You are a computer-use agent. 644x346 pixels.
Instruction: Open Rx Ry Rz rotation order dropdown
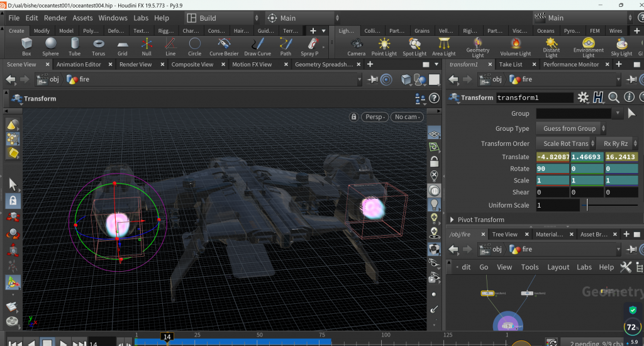pos(618,143)
